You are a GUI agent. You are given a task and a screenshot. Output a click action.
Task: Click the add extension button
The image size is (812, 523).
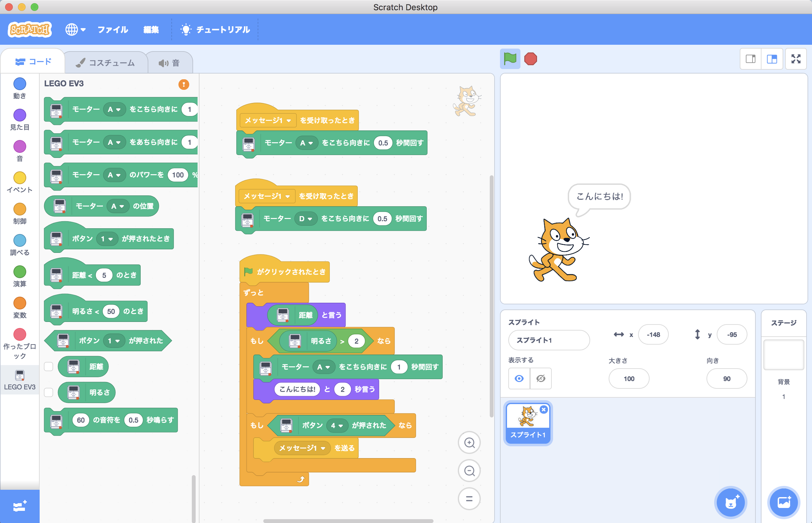click(x=20, y=506)
